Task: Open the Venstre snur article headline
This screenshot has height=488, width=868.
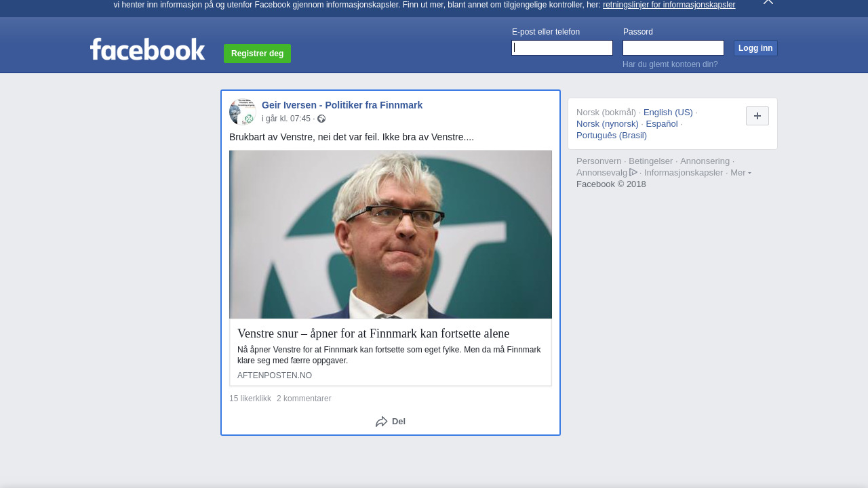Action: [373, 333]
